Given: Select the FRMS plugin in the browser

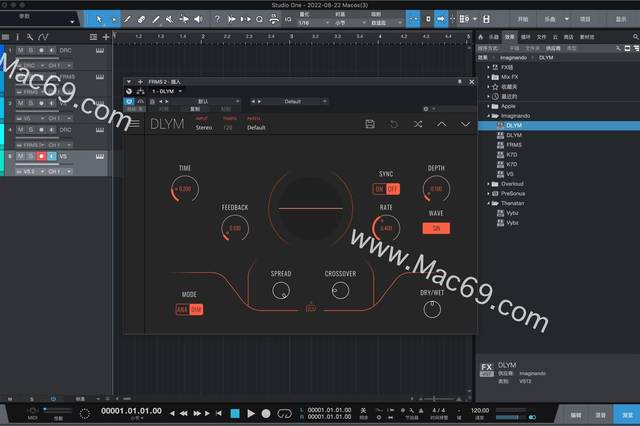Looking at the screenshot, I should point(514,145).
